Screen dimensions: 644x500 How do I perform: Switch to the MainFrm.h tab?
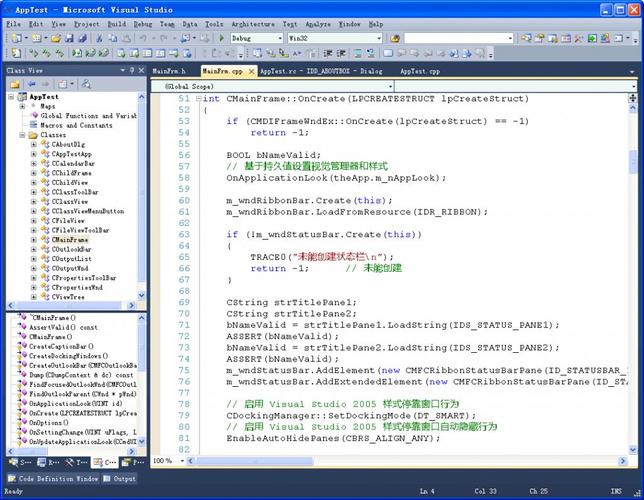169,72
